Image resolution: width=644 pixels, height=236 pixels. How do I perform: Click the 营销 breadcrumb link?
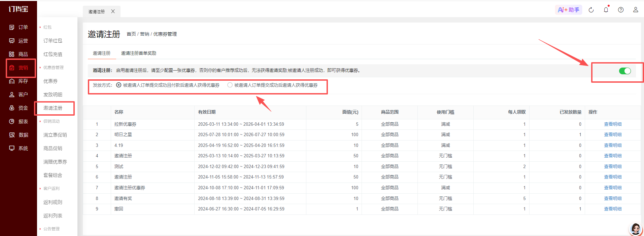144,34
